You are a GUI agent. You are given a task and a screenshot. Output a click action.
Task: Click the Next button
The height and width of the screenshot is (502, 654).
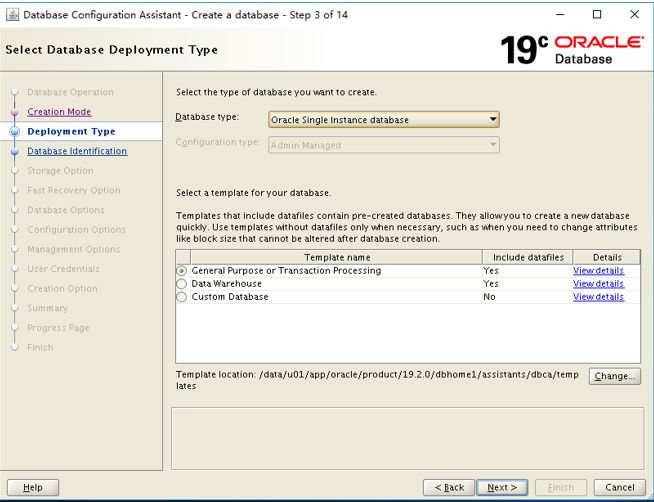[502, 487]
